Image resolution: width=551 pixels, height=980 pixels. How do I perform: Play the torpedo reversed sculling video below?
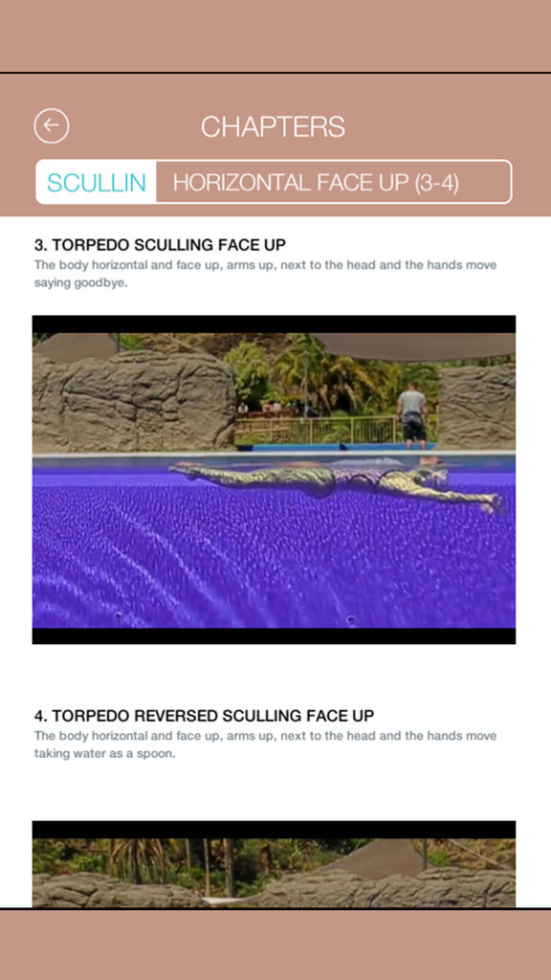click(x=274, y=864)
